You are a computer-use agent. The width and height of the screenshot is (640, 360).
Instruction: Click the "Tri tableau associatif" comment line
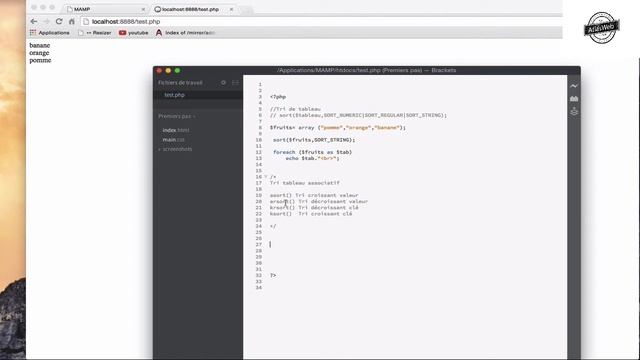304,183
